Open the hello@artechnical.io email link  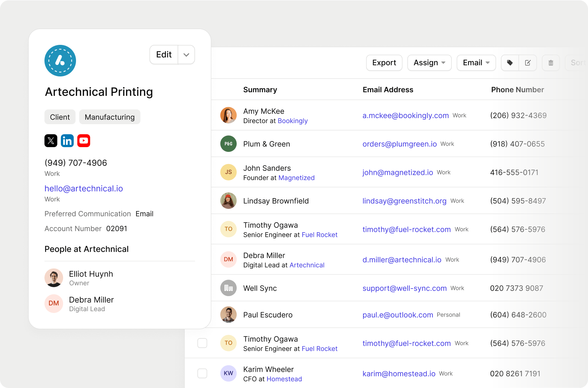click(x=84, y=189)
